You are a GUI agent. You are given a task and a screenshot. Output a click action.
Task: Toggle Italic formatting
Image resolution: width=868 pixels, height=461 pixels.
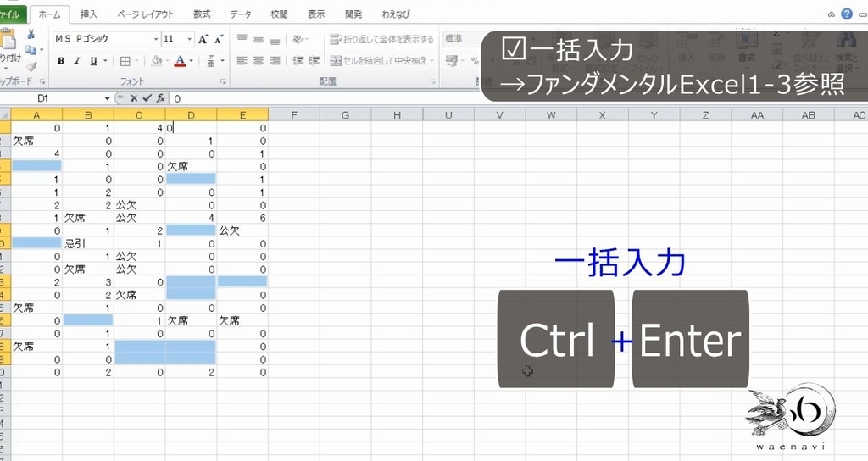(x=77, y=61)
